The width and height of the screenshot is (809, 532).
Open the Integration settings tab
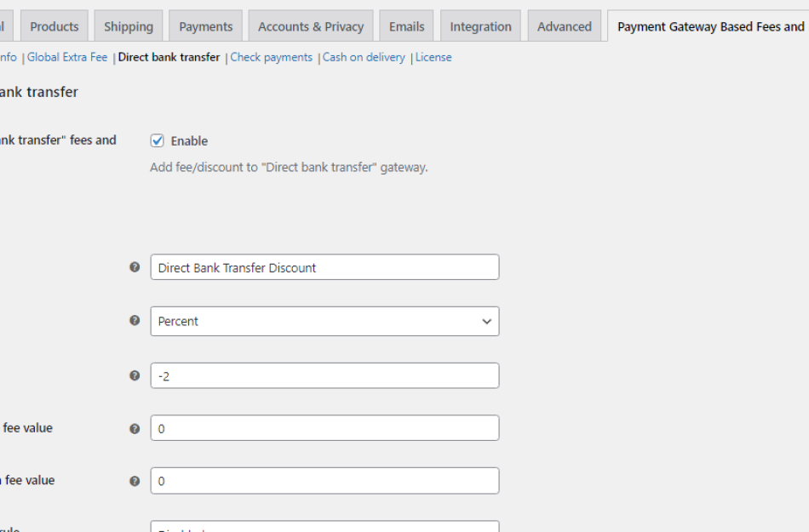coord(480,26)
